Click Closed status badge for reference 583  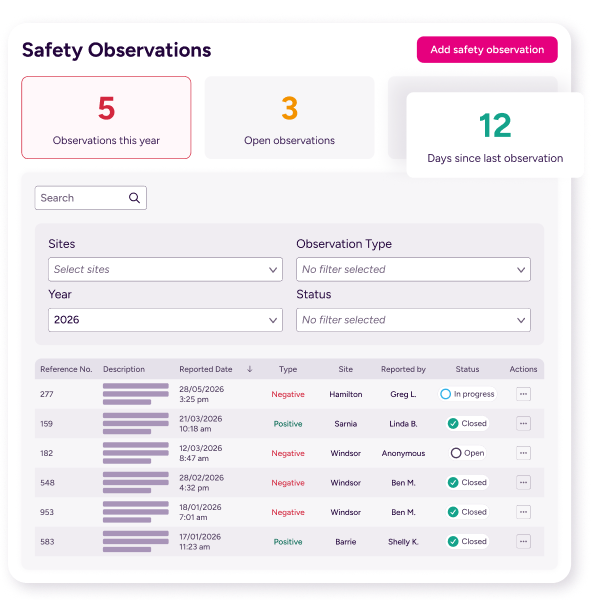tap(467, 541)
